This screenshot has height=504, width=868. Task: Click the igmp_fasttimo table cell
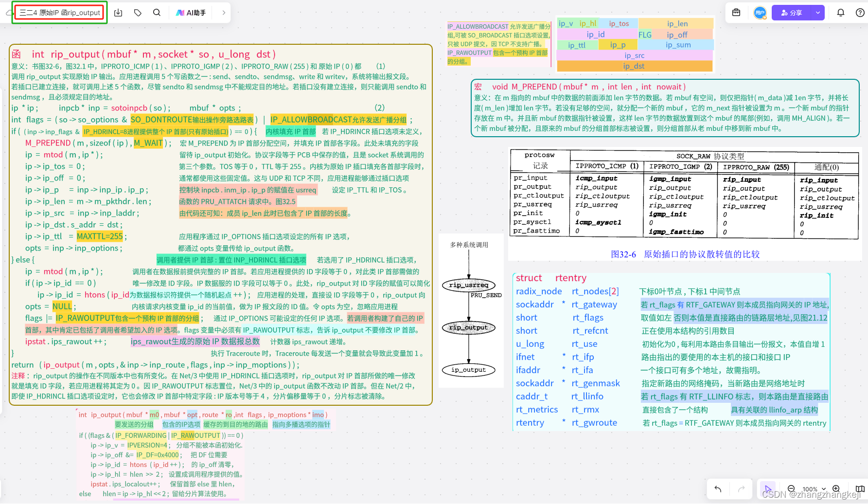(x=676, y=232)
